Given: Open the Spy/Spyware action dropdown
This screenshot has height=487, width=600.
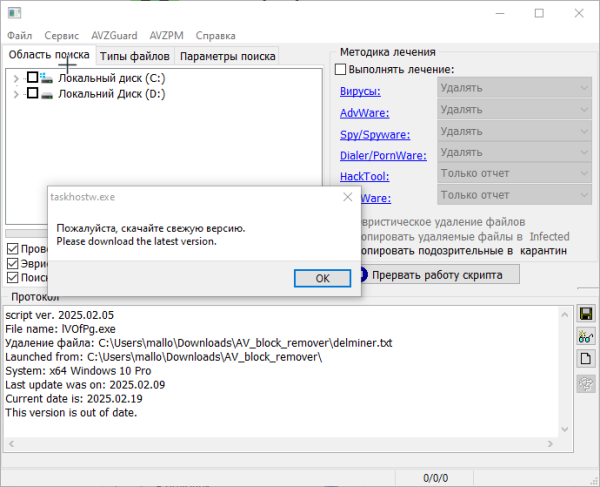Looking at the screenshot, I should [514, 131].
